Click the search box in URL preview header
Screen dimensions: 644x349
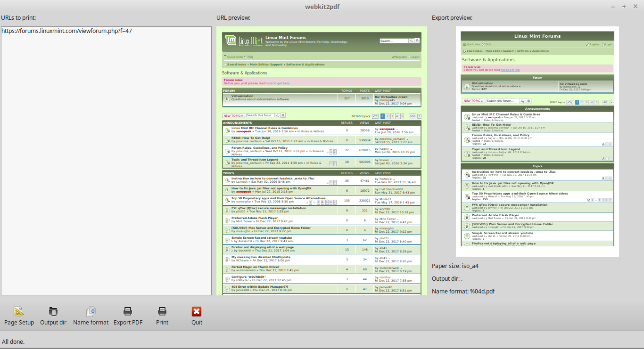(x=394, y=41)
